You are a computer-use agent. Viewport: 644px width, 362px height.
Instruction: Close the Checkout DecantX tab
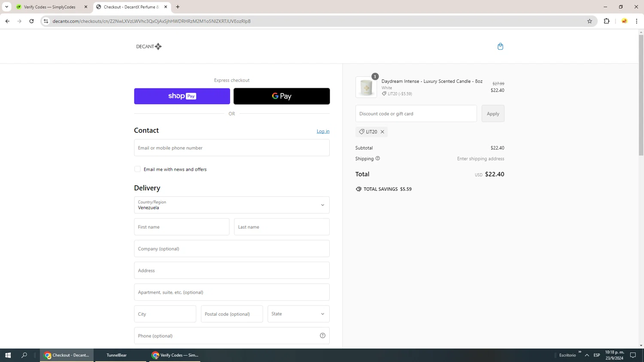(166, 7)
